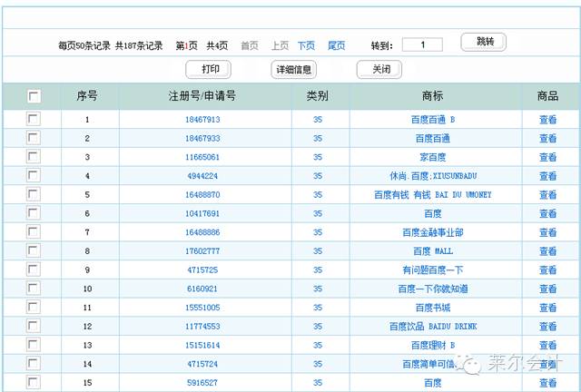Select checkbox of row 3 家百度
This screenshot has width=581, height=392.
(x=34, y=157)
